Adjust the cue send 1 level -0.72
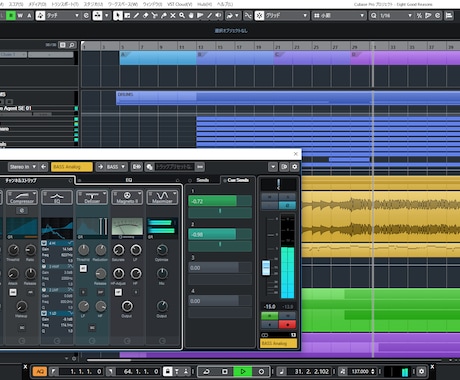The image size is (460, 380). (x=220, y=201)
